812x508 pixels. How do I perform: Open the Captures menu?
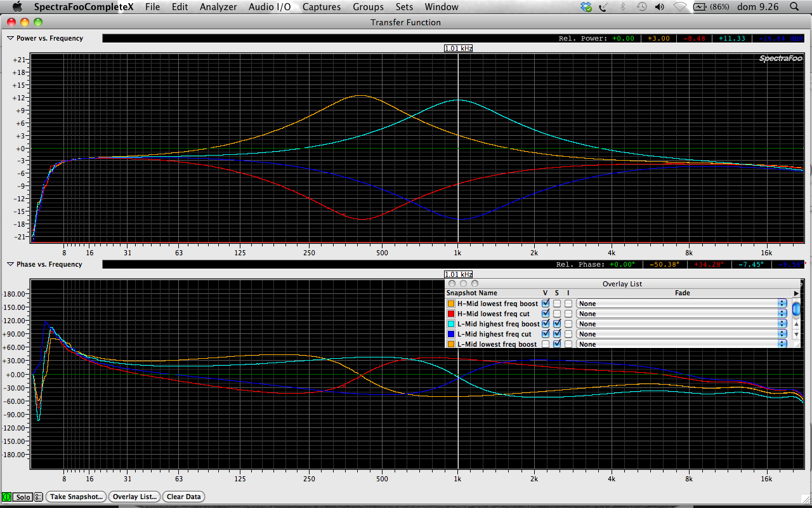(322, 7)
